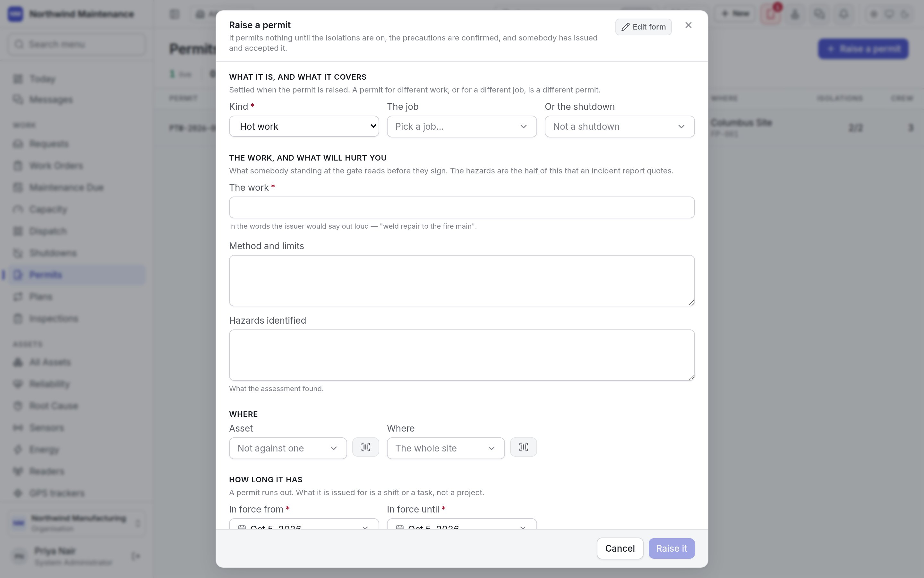Toggle the sidebar collapse icon in header
The height and width of the screenshot is (578, 924).
coord(175,14)
